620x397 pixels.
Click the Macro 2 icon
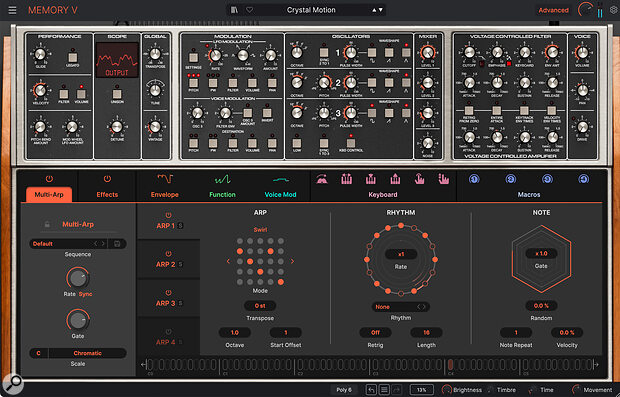pyautogui.click(x=510, y=179)
